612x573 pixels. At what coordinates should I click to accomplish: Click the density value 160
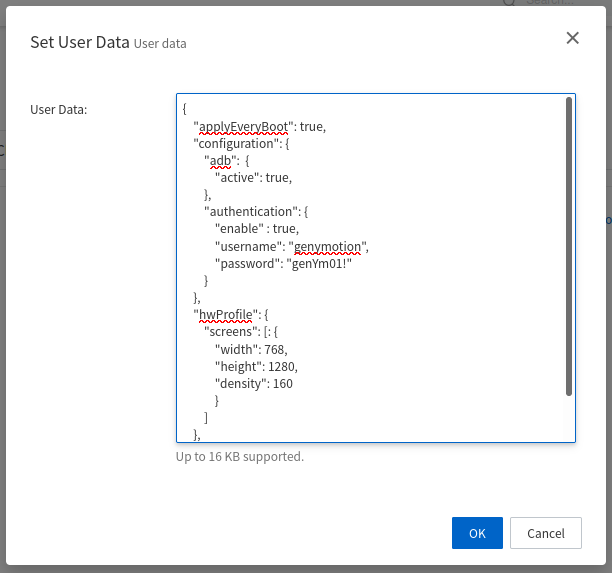coord(282,383)
